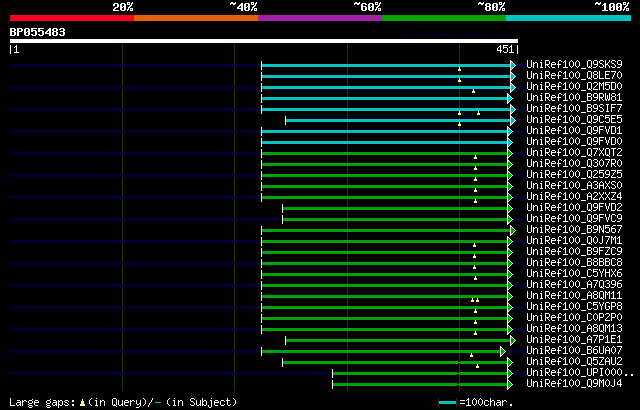Click the green alignment bar for UniRef100_A7P1E1
This screenshot has width=640, height=410.
[x=398, y=341]
